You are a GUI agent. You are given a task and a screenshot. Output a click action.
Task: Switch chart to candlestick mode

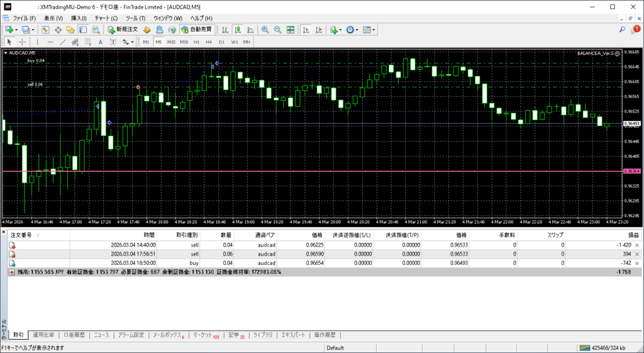tap(238, 30)
